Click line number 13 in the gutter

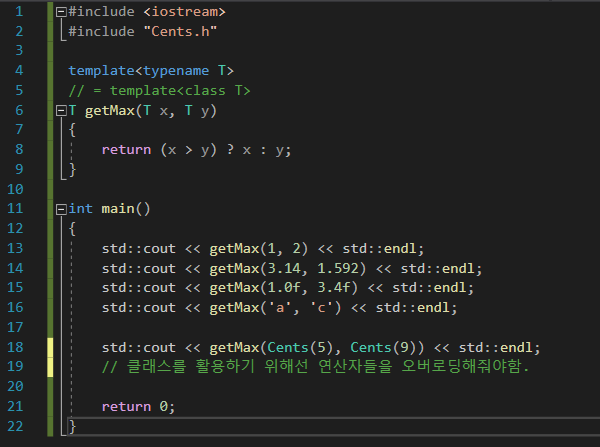(x=15, y=248)
